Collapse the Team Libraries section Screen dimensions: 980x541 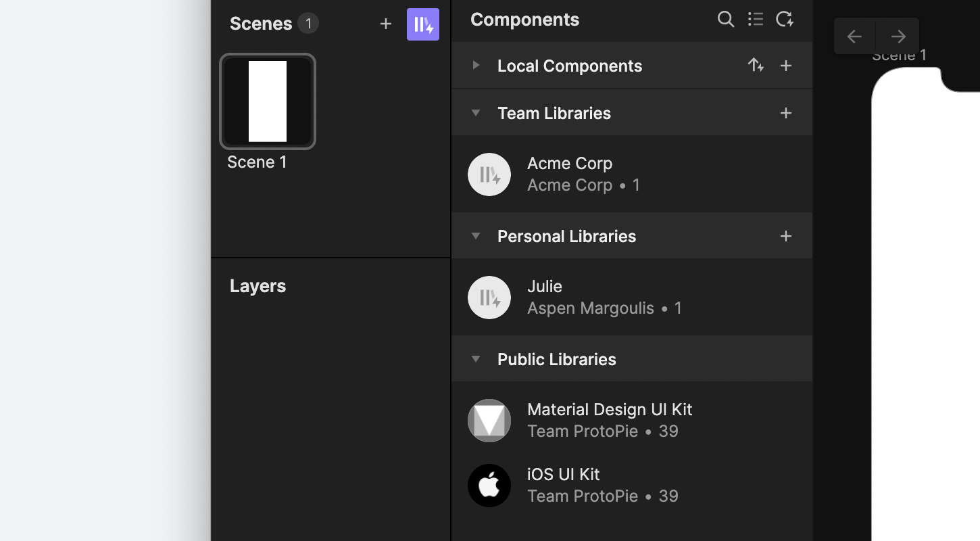[476, 113]
